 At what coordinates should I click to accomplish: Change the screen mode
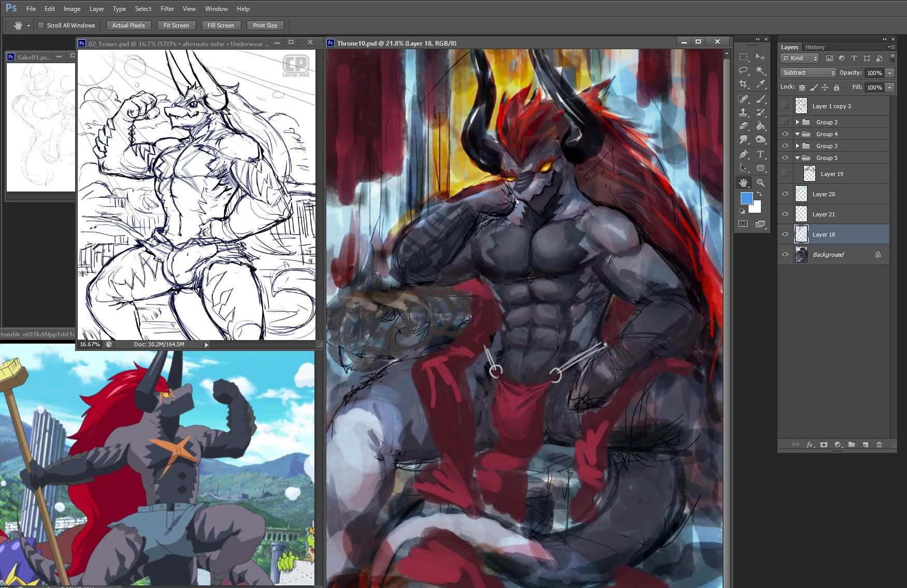[x=760, y=224]
